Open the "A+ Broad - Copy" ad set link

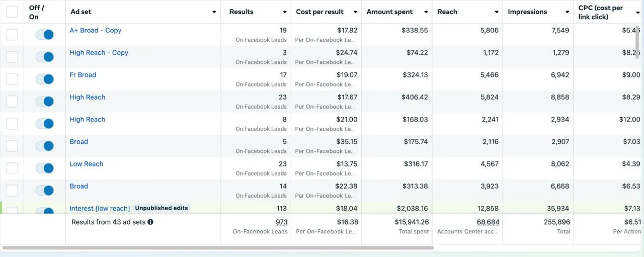(96, 30)
